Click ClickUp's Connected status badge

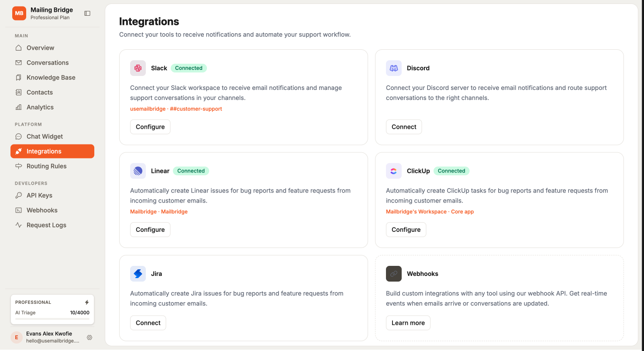(x=451, y=171)
